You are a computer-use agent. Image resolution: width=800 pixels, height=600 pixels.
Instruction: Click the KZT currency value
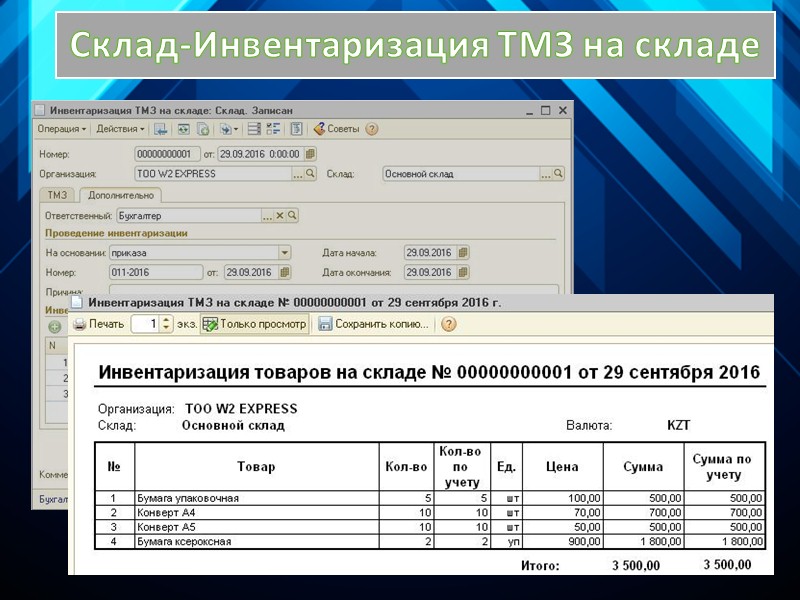pyautogui.click(x=679, y=426)
